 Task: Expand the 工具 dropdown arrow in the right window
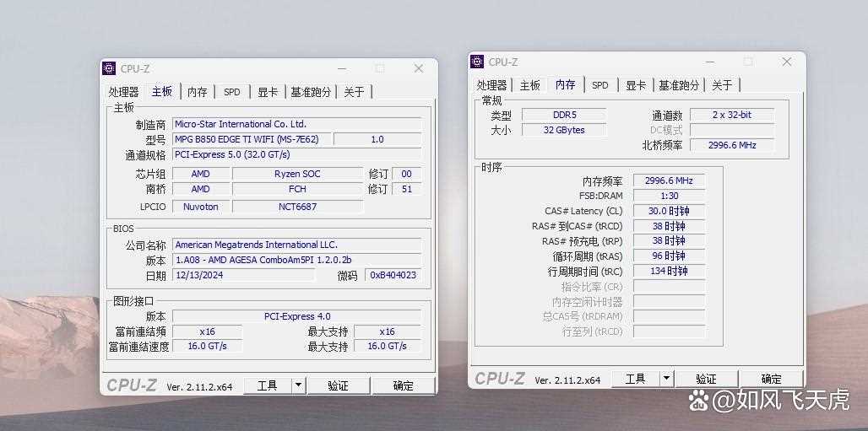click(x=666, y=379)
